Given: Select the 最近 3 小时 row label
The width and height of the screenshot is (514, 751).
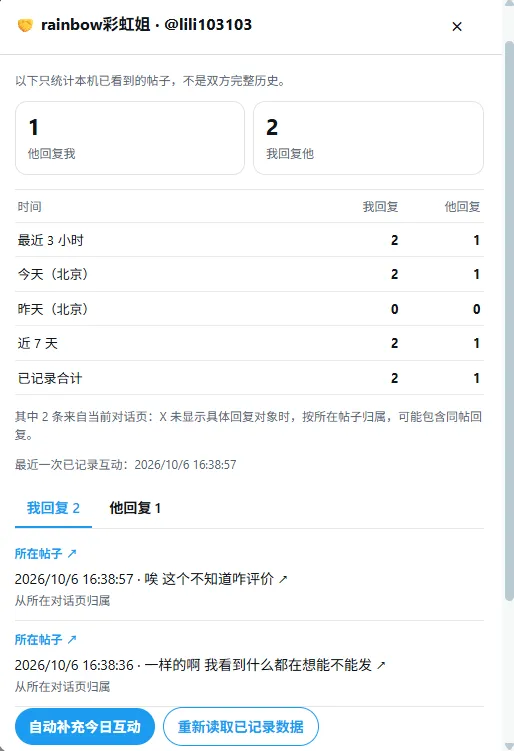Looking at the screenshot, I should pos(51,240).
